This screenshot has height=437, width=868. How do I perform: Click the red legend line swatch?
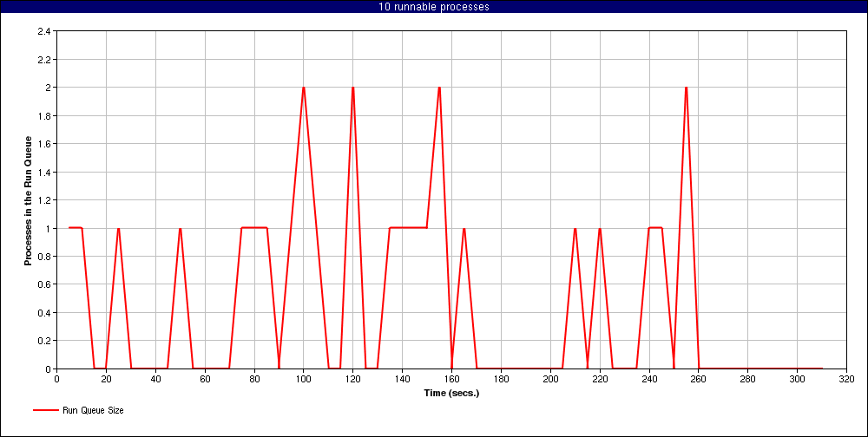click(45, 410)
